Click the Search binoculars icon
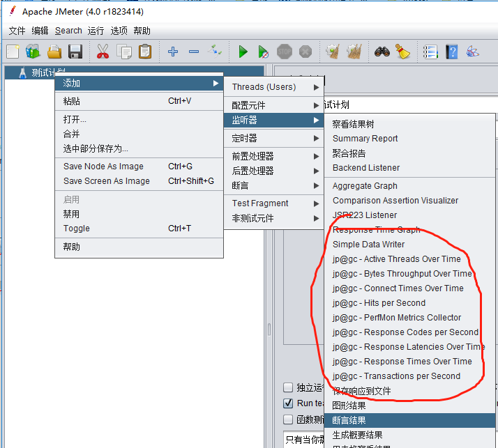This screenshot has width=498, height=448. (382, 52)
